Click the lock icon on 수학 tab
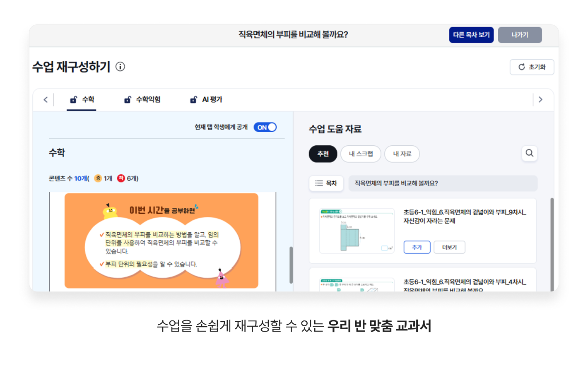588x378 pixels. click(74, 100)
